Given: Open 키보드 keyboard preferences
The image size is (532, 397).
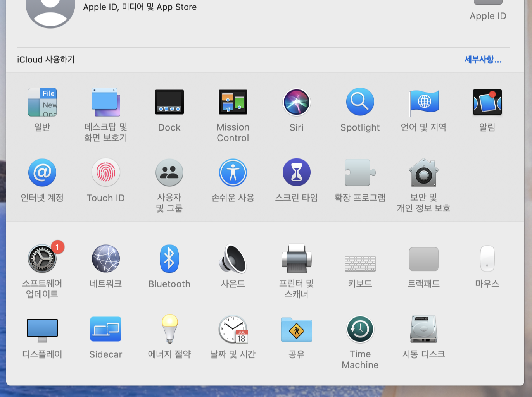Looking at the screenshot, I should point(360,263).
